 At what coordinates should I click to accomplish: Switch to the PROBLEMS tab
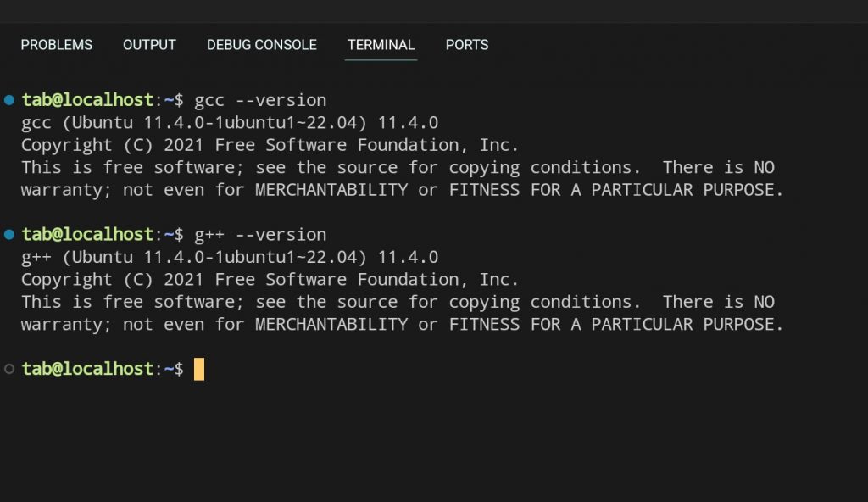click(x=57, y=45)
